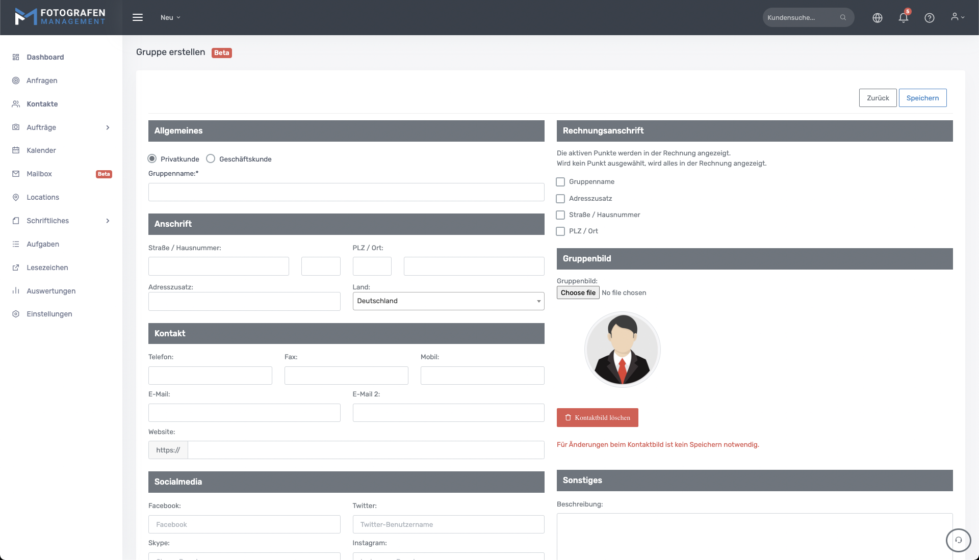Screen dimensions: 979x560
Task: Click the Einstellungen sidebar icon
Action: point(16,314)
